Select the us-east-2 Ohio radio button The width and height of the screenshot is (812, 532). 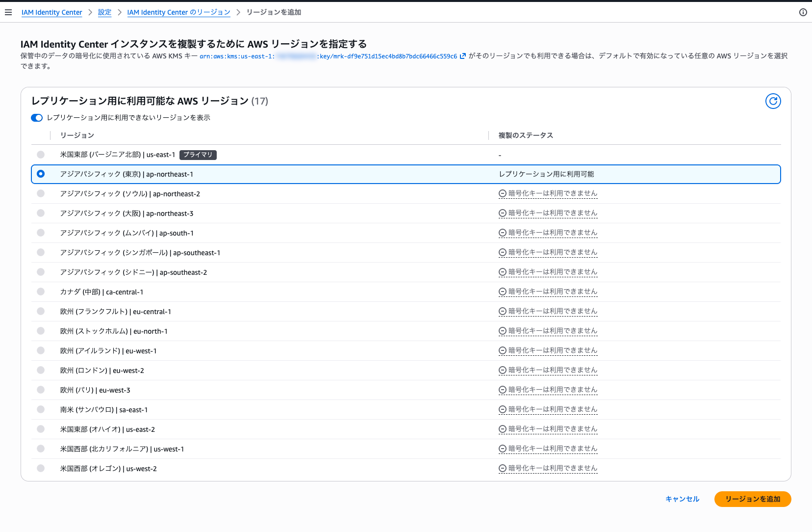tap(41, 429)
